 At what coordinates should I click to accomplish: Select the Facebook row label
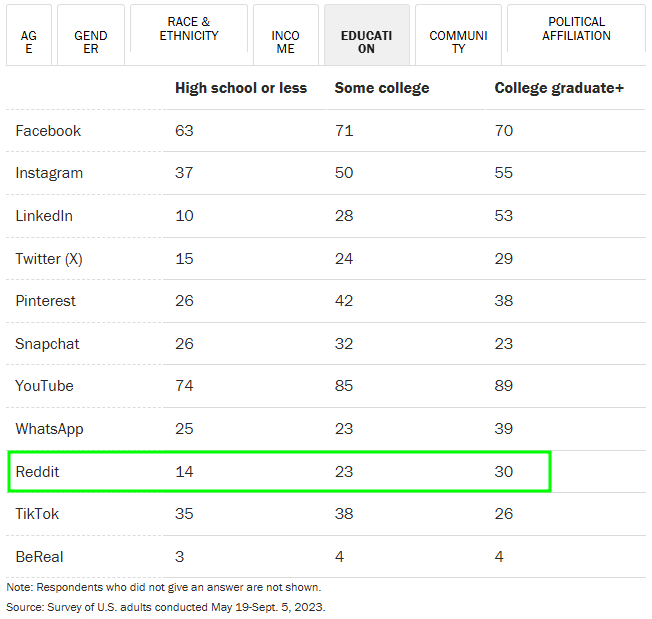(48, 131)
